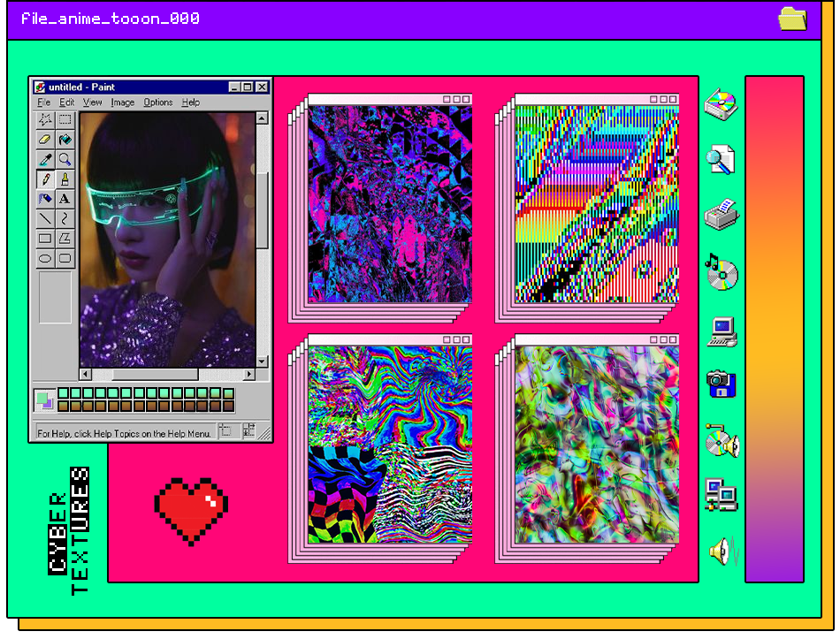Click the File_anime_tooon_000 title text

111,19
